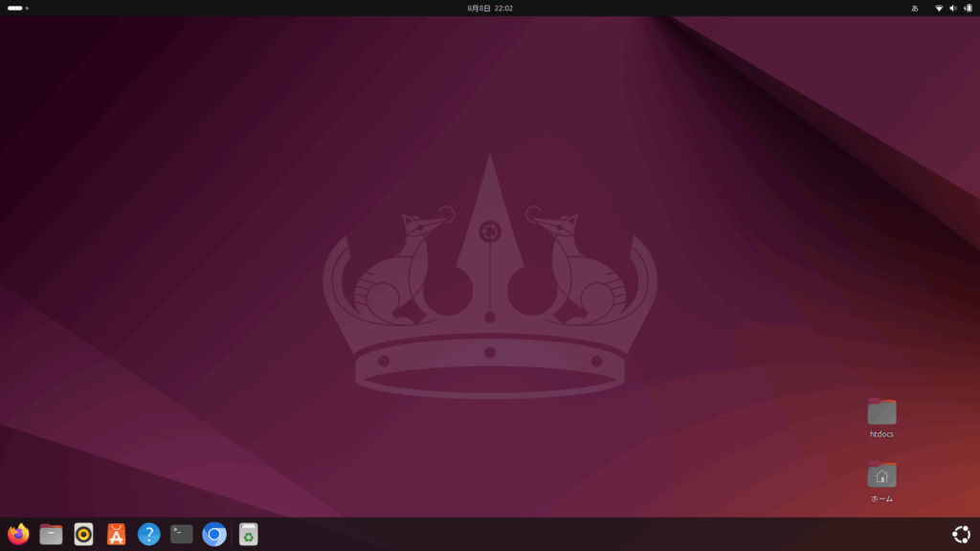
Task: Click the htdocs folder label text
Action: click(x=881, y=434)
